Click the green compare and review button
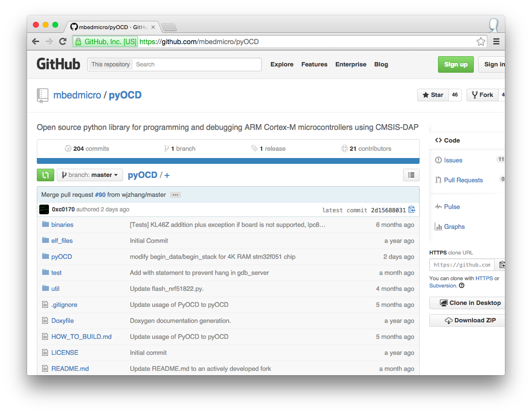This screenshot has height=414, width=532. (x=45, y=175)
